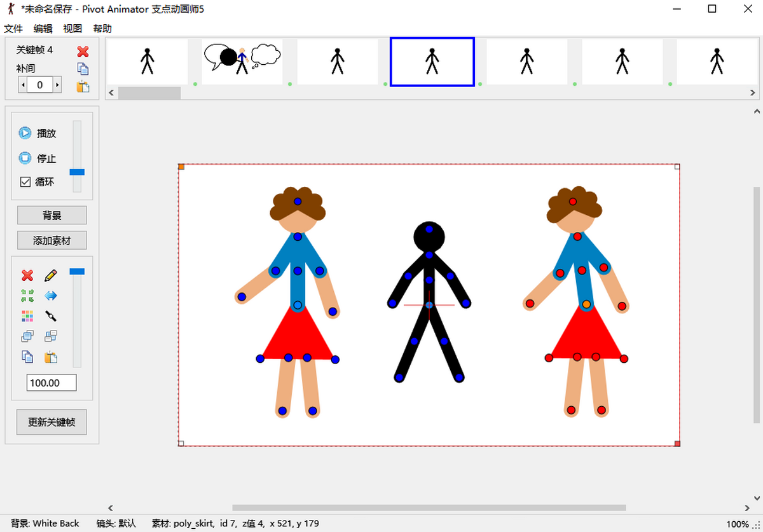Click the left woman's light-blue waist handle
The width and height of the screenshot is (763, 532).
click(x=298, y=306)
